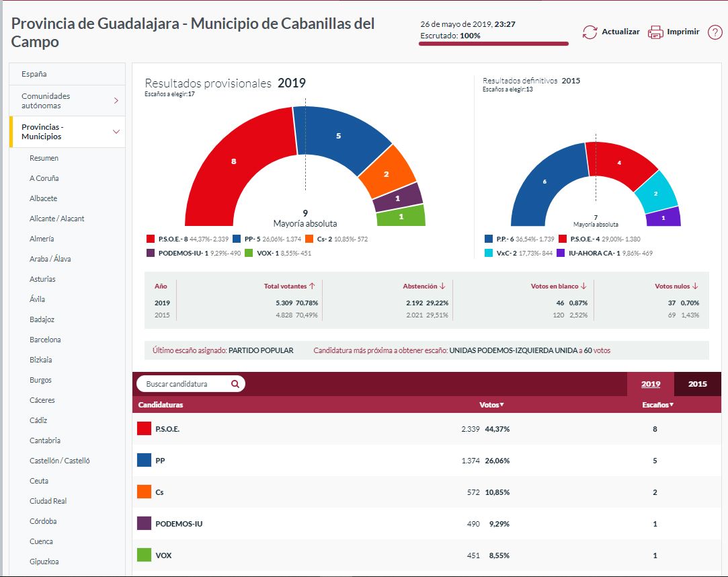Viewport: 728px width, 577px height.
Task: Click the blue PP segment in 2015 chart
Action: pos(543,182)
